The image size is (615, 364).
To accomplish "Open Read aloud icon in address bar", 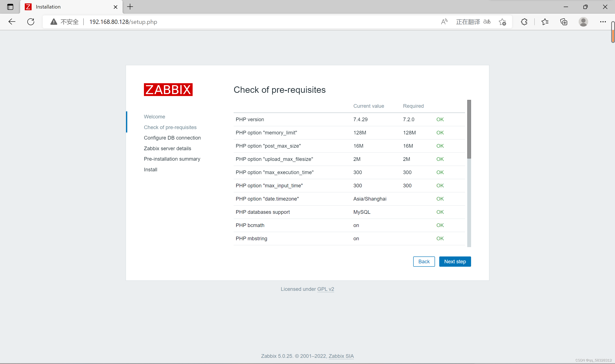I will [444, 22].
